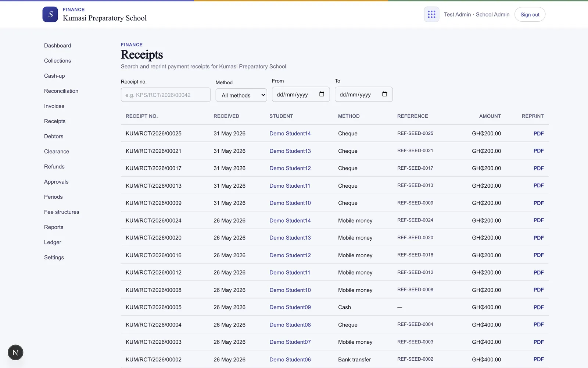Open PDF for cash receipt 00005

[x=538, y=307]
